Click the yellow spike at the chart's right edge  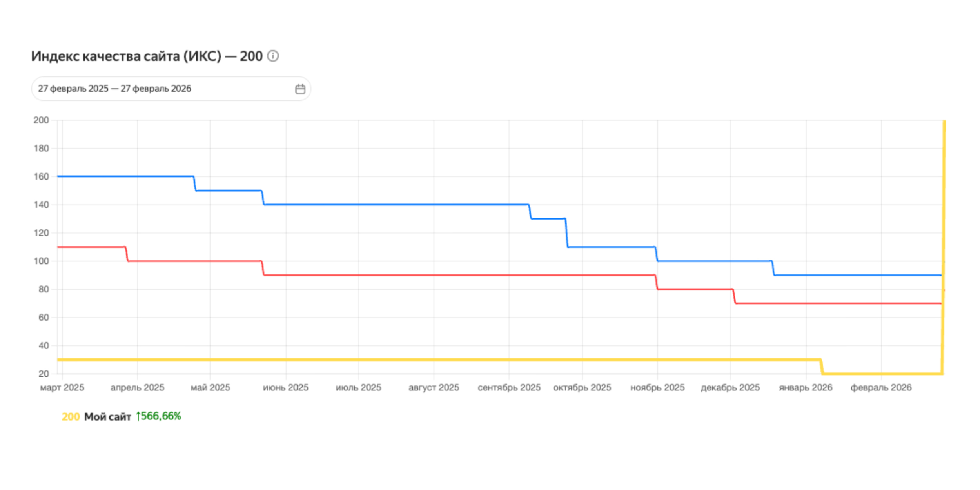point(944,196)
